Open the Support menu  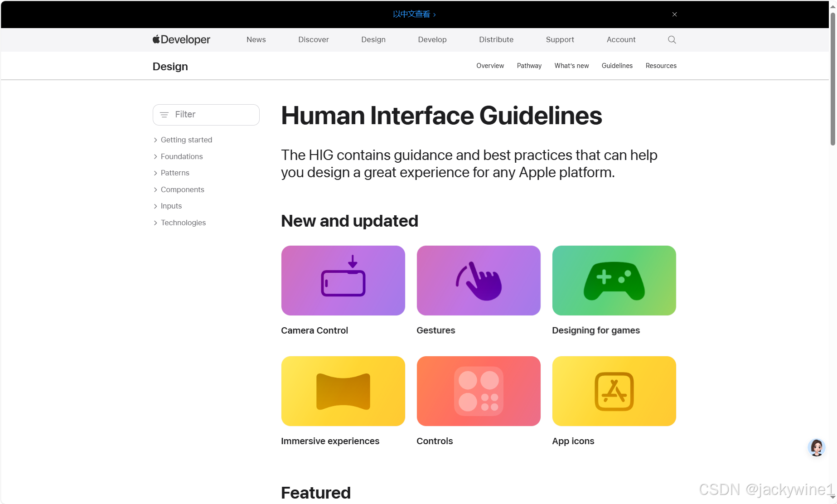click(560, 39)
